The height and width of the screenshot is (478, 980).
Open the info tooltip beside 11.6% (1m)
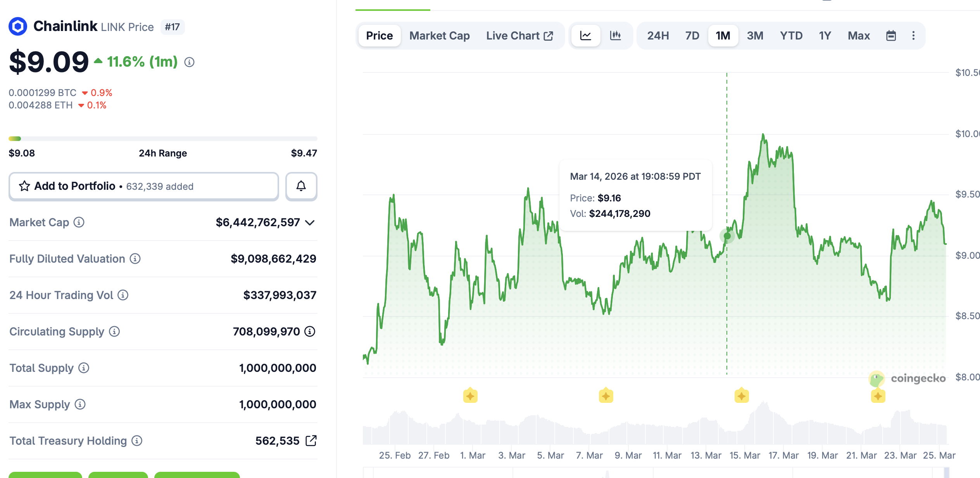click(189, 62)
